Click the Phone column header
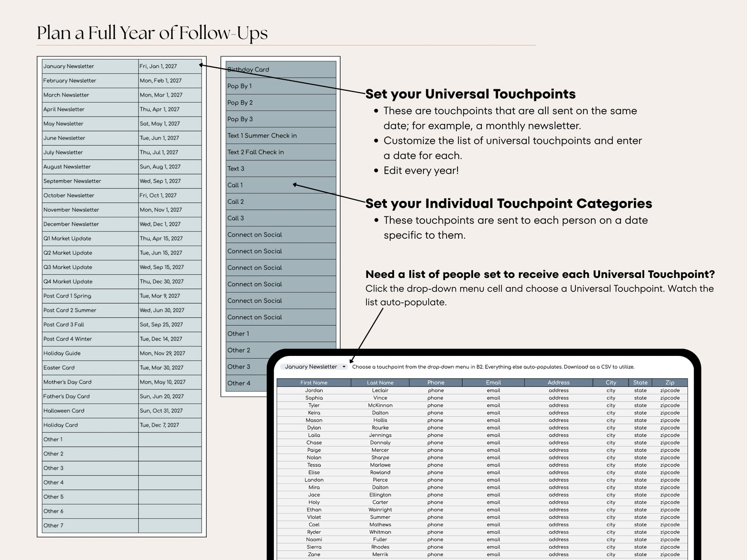This screenshot has height=560, width=747. (x=436, y=383)
